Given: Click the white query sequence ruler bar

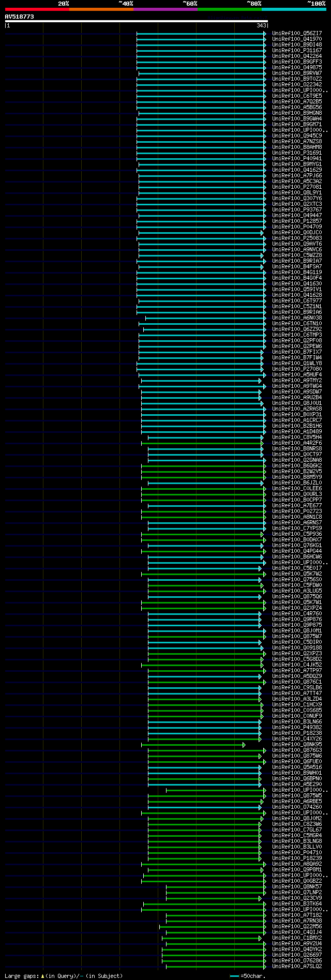Looking at the screenshot, I should [137, 21].
